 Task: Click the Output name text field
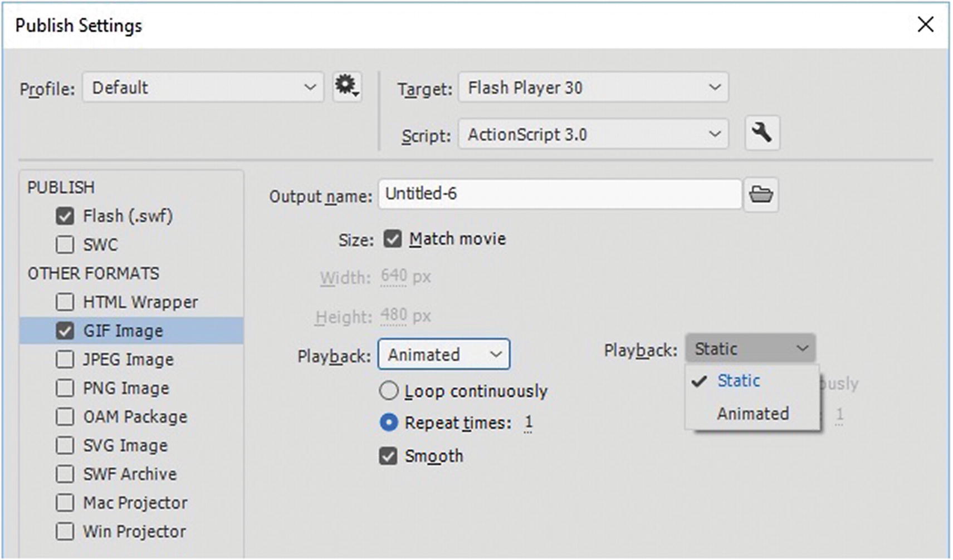tap(559, 194)
